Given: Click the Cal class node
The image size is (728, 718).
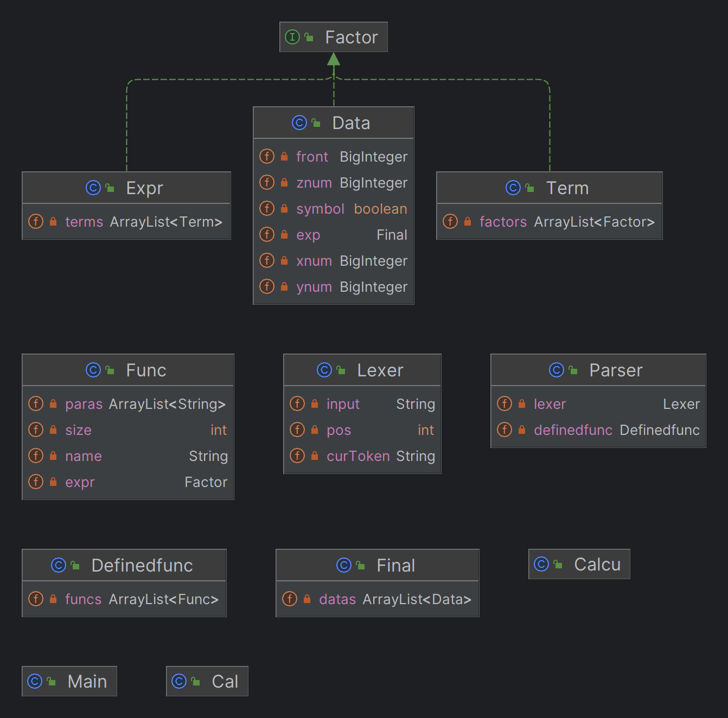Looking at the screenshot, I should [207, 681].
